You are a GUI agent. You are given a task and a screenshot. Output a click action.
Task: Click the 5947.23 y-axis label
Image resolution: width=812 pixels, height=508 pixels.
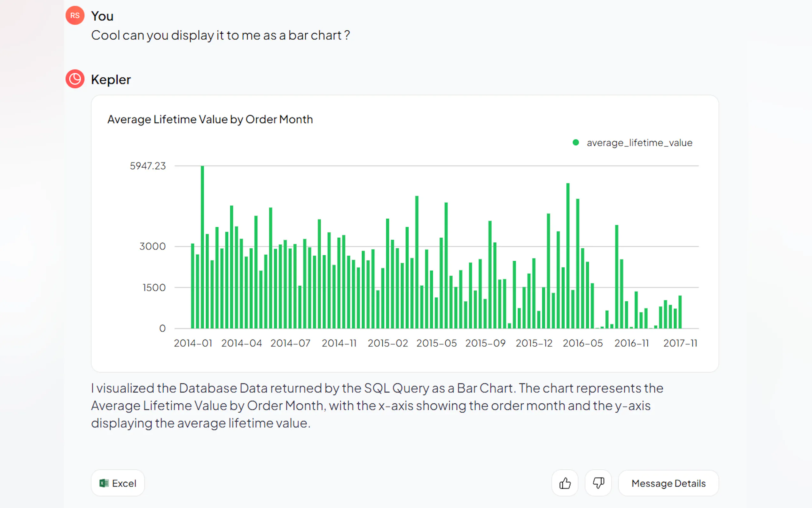point(148,166)
